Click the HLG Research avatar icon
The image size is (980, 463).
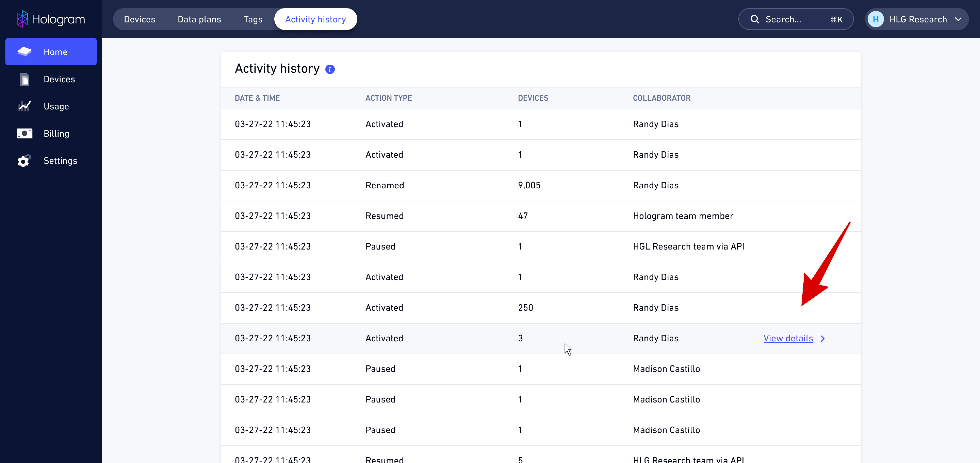[875, 19]
